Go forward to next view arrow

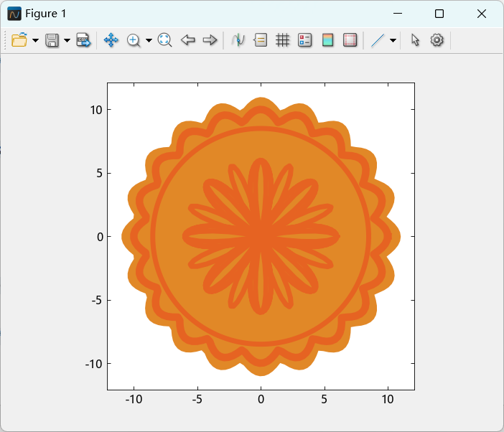[210, 40]
